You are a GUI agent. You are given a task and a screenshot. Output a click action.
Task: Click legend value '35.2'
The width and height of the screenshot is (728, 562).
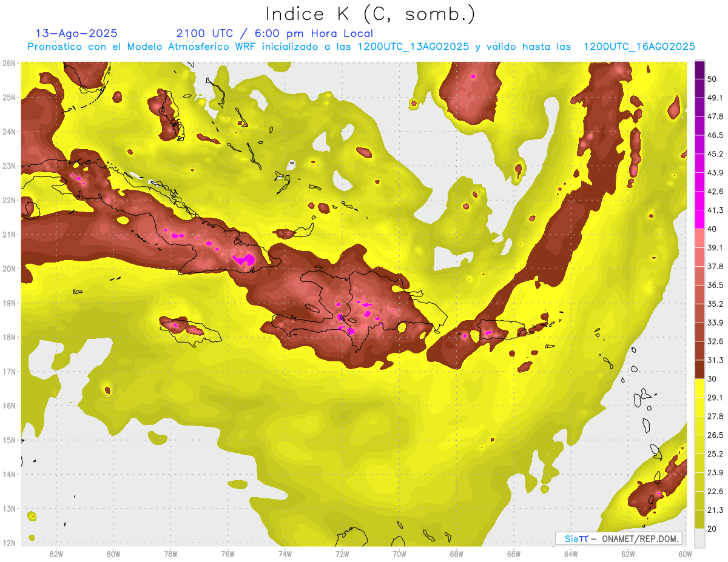tap(715, 304)
